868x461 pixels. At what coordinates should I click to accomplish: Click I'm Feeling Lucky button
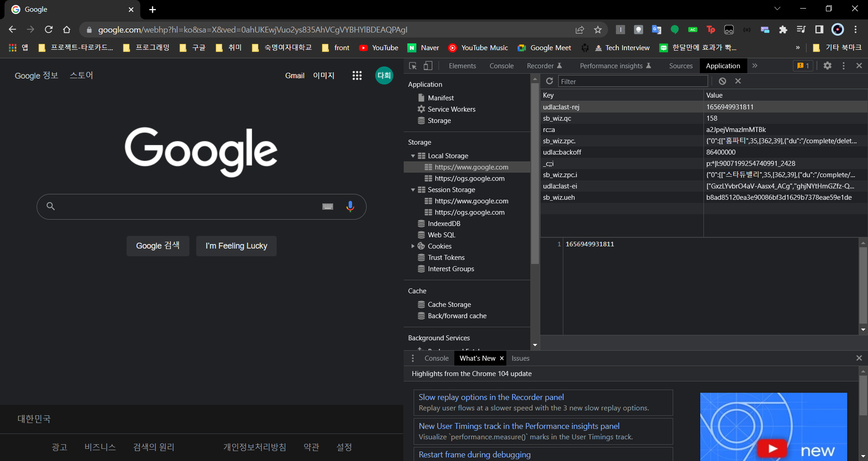[x=236, y=246]
